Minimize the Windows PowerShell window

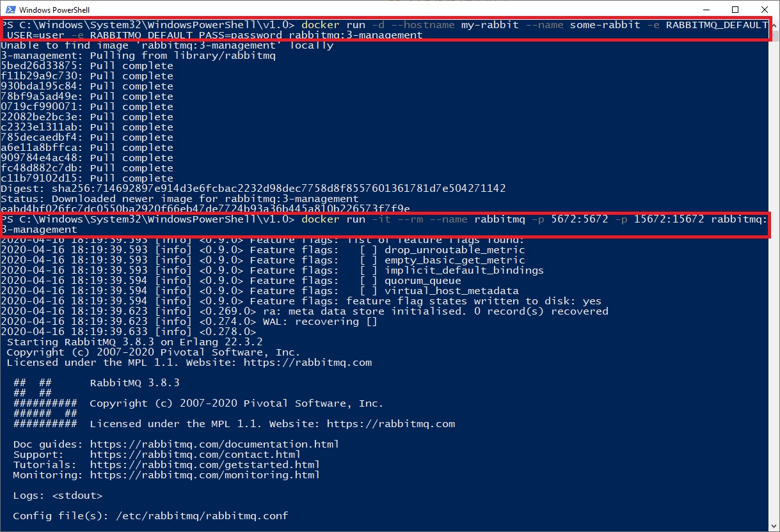coord(706,10)
